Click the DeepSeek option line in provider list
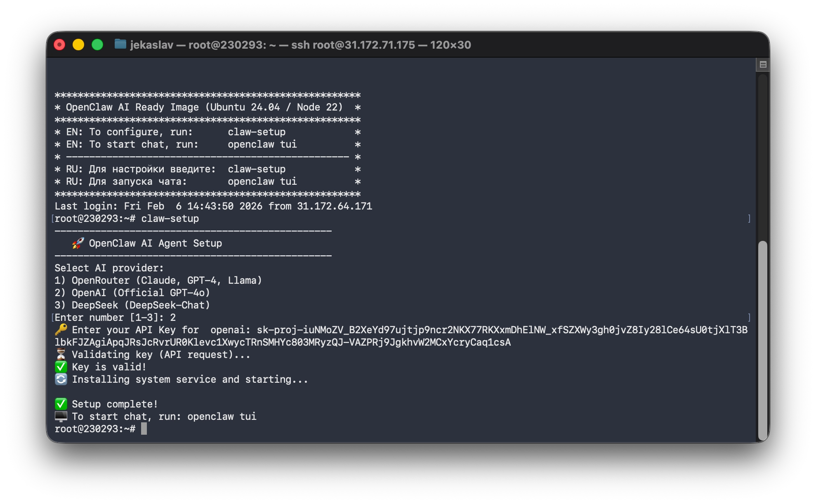 132,305
